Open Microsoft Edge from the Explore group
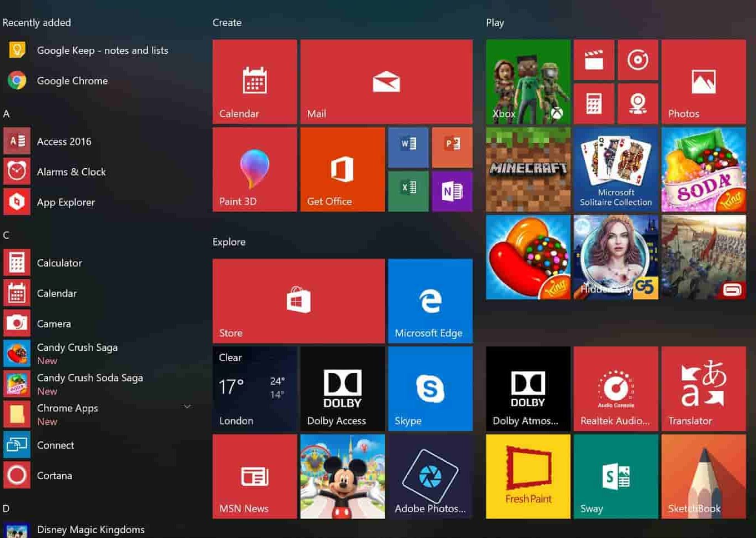 (430, 300)
